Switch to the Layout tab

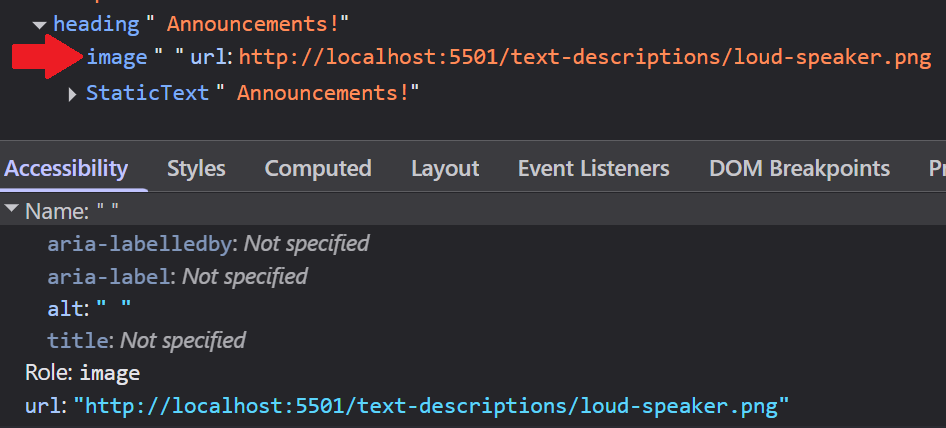point(445,168)
